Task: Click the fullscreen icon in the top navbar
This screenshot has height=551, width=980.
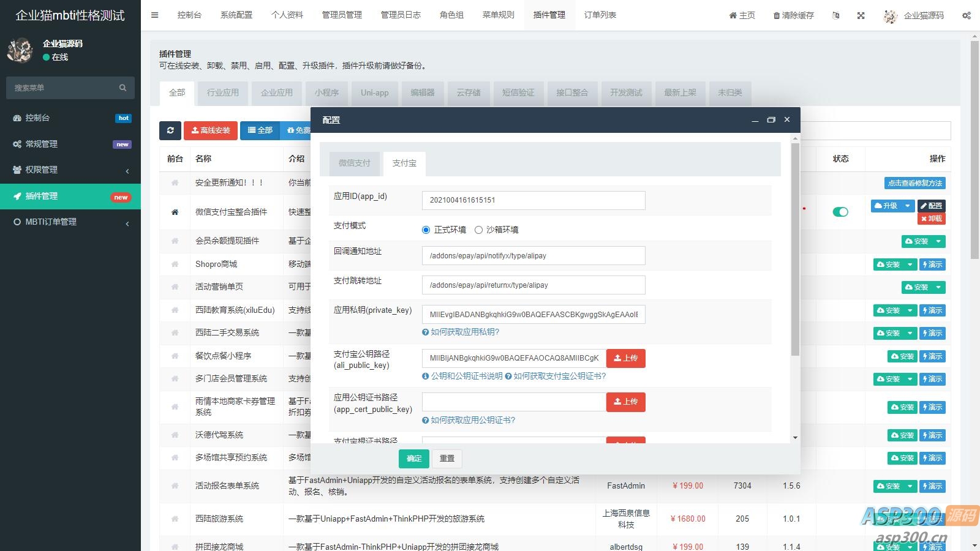Action: click(861, 15)
